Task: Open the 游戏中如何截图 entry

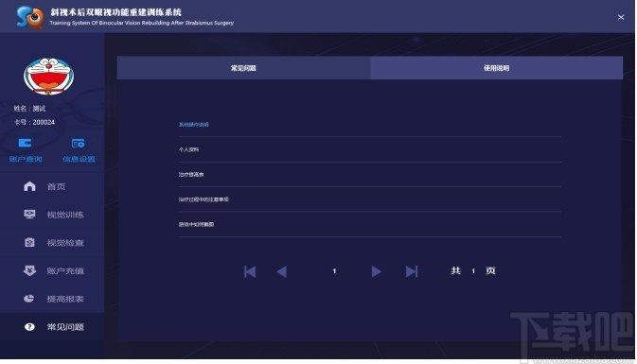Action: [196, 224]
